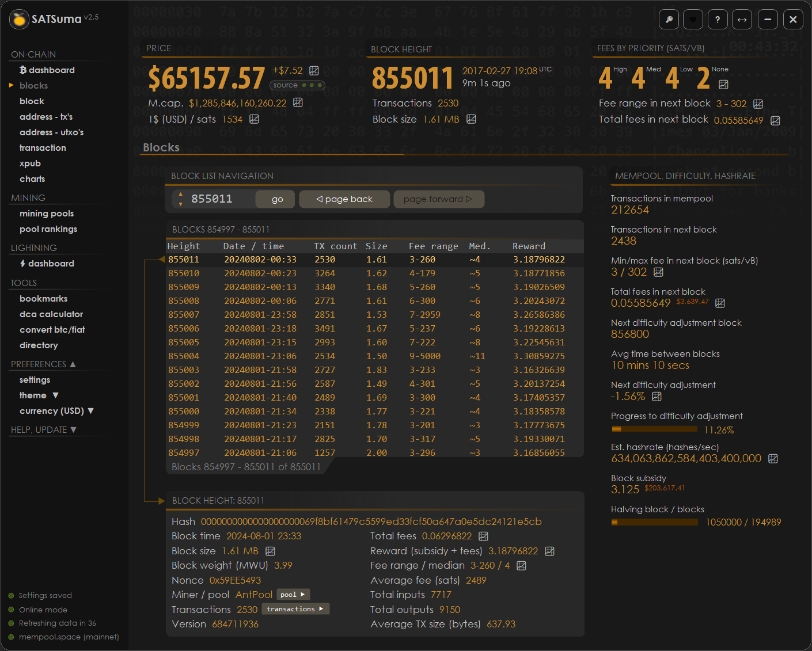The width and height of the screenshot is (812, 651).
Task: Click the double-arrow resize icon
Action: coord(742,20)
